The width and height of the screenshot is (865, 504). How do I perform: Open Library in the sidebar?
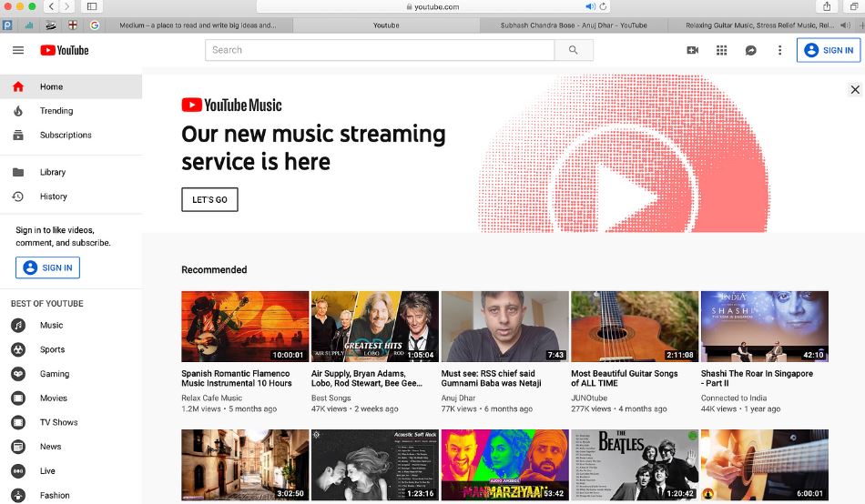tap(71, 172)
